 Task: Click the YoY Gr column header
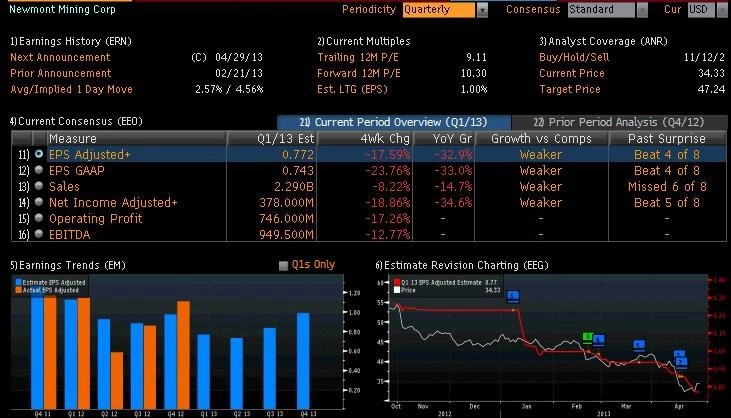444,138
